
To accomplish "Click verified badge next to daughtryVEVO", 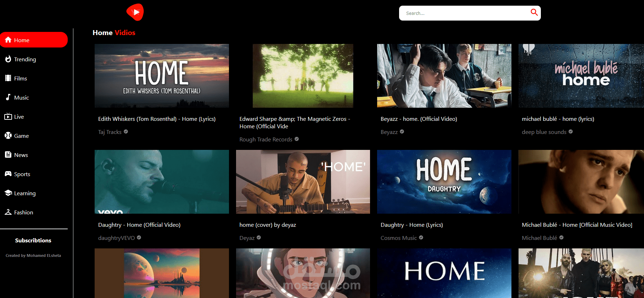I will point(139,237).
